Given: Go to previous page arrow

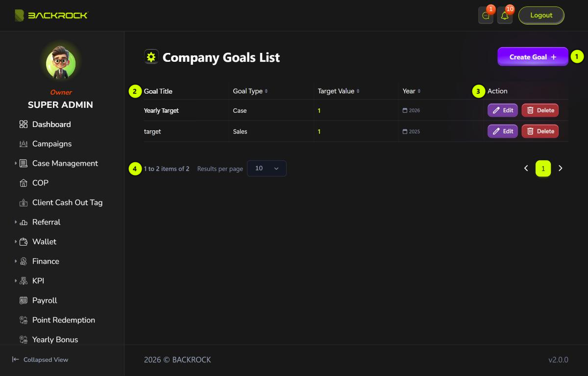Looking at the screenshot, I should point(526,168).
